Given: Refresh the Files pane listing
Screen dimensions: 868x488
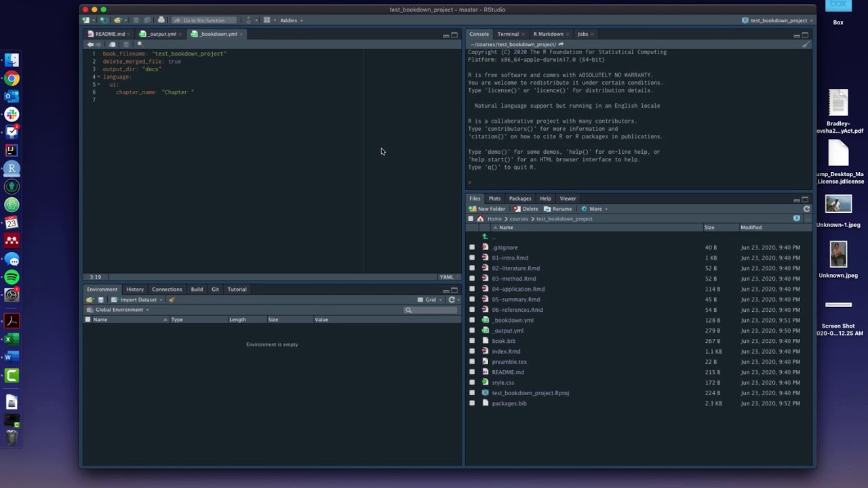Looking at the screenshot, I should (806, 209).
